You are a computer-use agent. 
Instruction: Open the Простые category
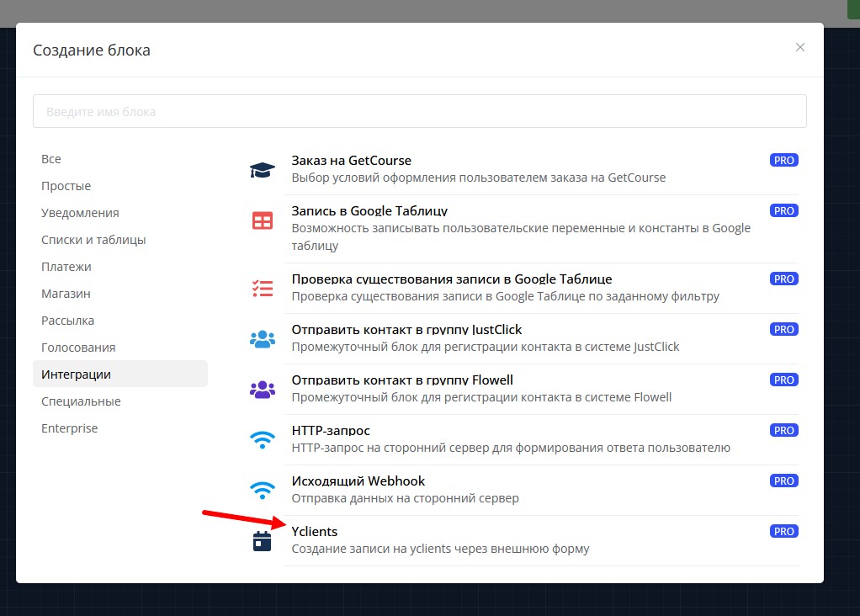click(x=66, y=186)
